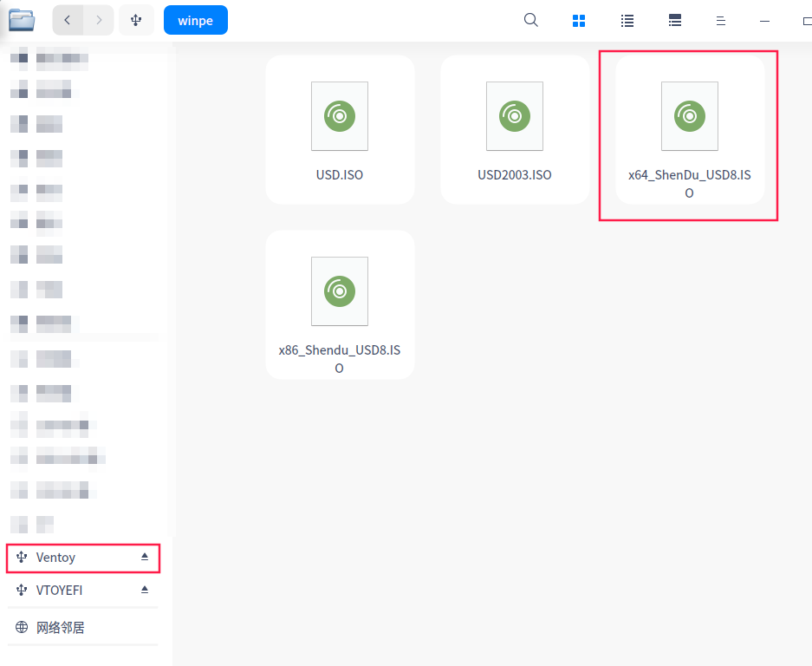Select the USD2003.ISO file
Screen dimensions: 812x666
pyautogui.click(x=515, y=130)
